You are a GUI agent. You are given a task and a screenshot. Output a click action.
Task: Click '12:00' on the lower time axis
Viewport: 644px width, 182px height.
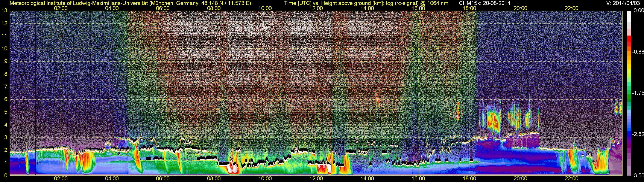coord(316,179)
